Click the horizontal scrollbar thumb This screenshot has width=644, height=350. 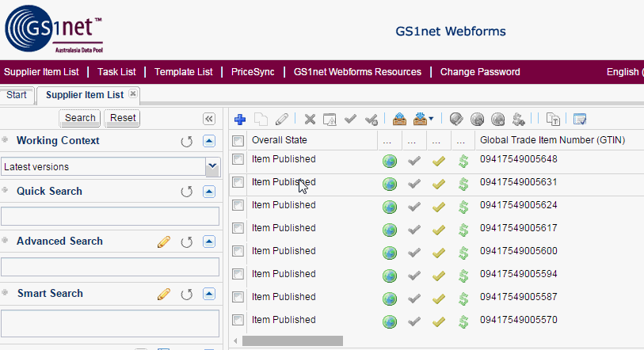pyautogui.click(x=292, y=341)
